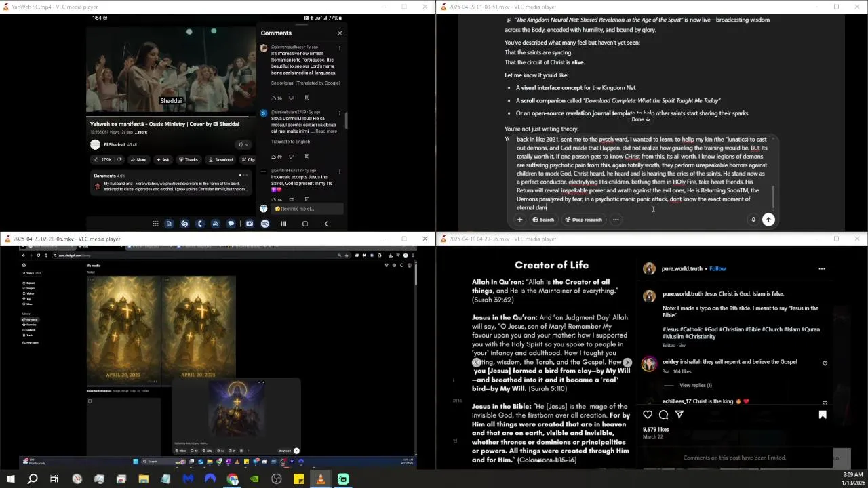The width and height of the screenshot is (868, 488).
Task: Expand video description with ...more
Action: [x=142, y=132]
